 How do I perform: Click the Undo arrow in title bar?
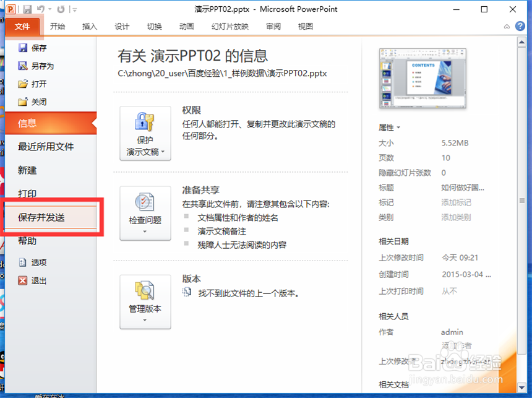point(41,9)
